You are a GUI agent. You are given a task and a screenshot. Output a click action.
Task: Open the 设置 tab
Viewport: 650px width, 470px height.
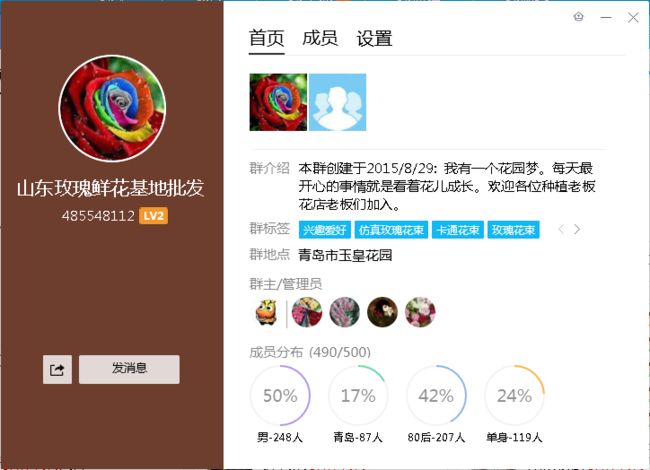pyautogui.click(x=374, y=38)
